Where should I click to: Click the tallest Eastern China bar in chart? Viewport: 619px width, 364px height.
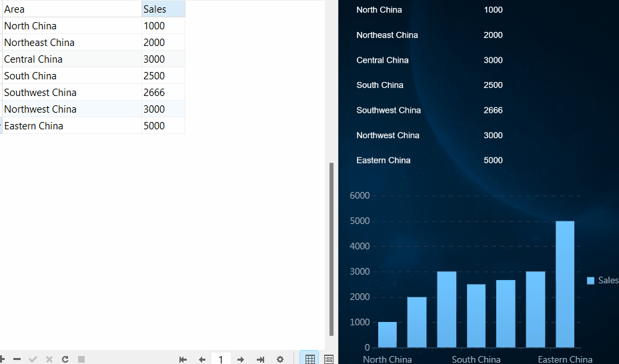pyautogui.click(x=565, y=285)
